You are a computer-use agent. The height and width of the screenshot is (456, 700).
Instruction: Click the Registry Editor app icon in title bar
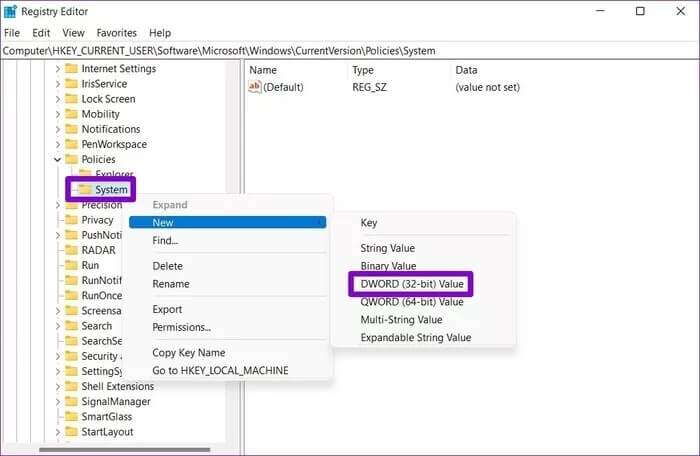11,12
